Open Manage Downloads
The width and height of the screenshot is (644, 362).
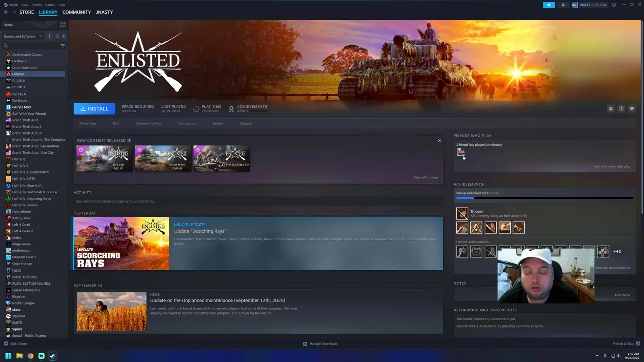point(320,344)
